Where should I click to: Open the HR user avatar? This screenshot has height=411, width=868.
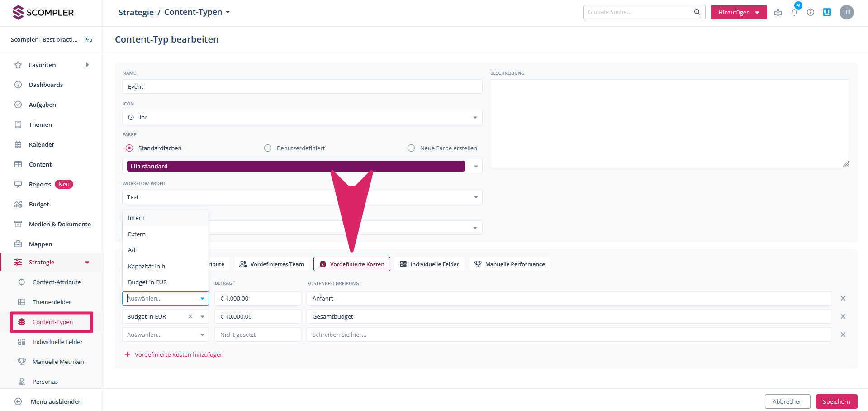pos(846,12)
